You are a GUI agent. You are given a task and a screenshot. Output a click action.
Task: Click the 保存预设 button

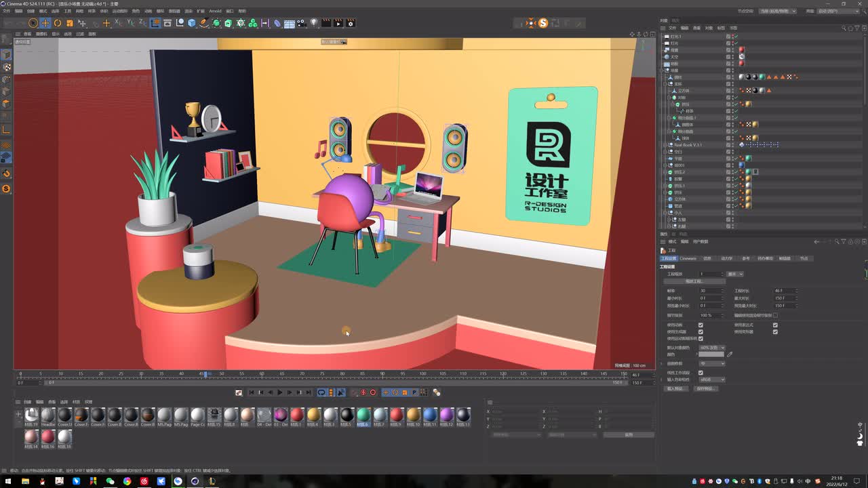pos(705,388)
